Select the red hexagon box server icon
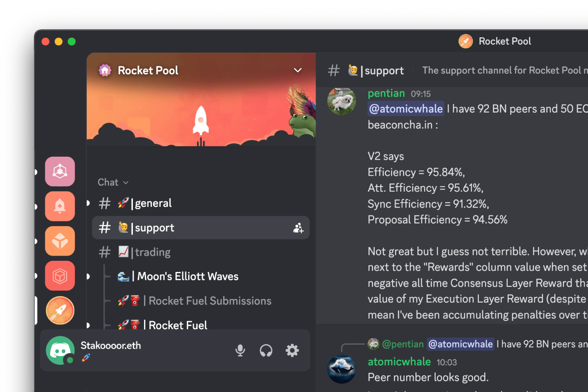The image size is (588, 392). [60, 276]
